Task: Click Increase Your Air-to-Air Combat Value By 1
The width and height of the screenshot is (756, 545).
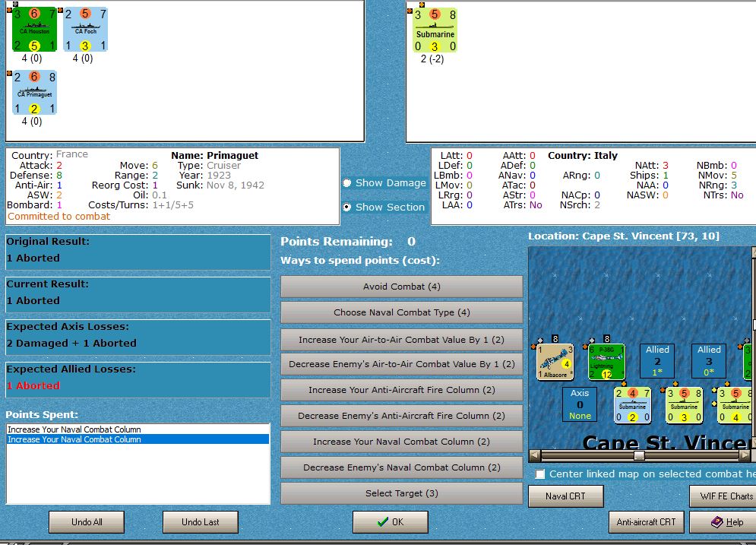Action: (x=402, y=340)
